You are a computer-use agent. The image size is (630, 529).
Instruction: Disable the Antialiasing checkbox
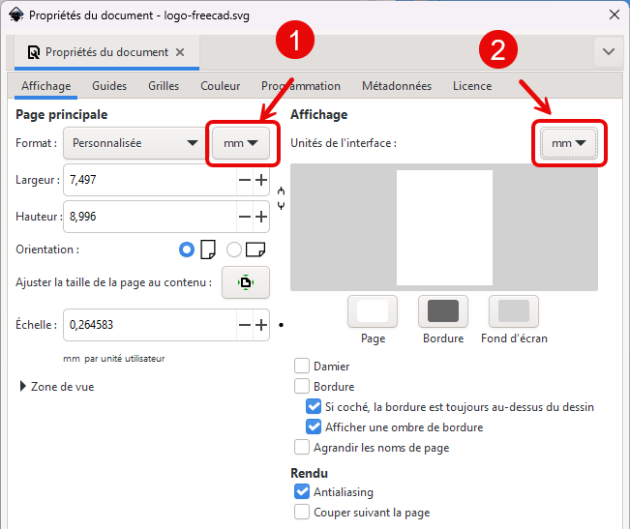[302, 492]
